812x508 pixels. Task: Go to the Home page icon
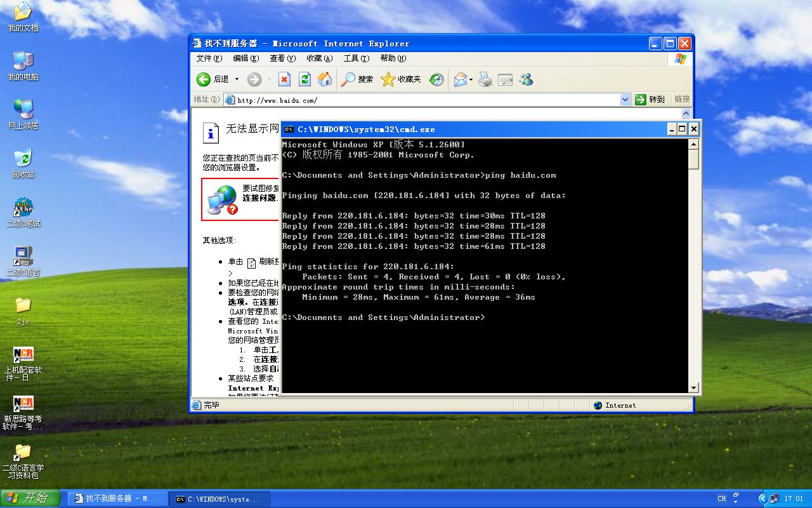pyautogui.click(x=325, y=79)
